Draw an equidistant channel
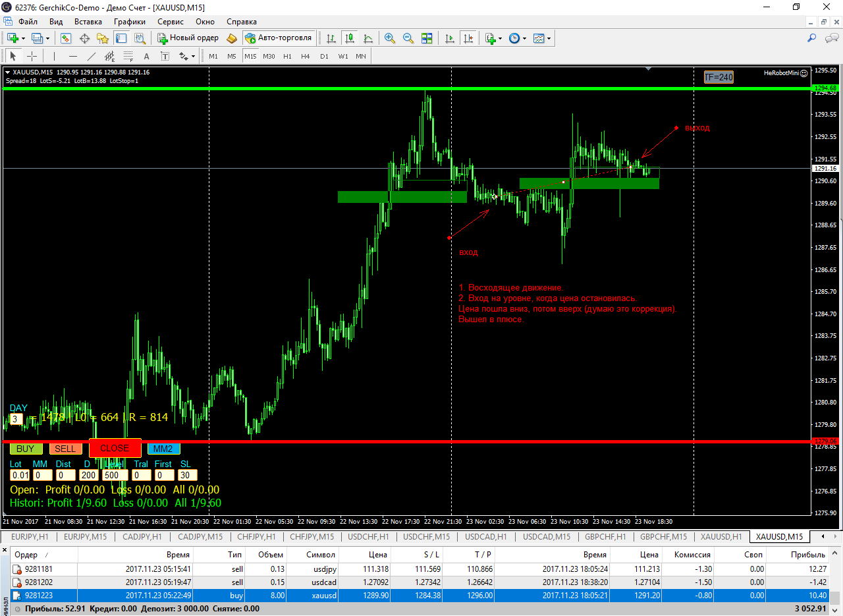 pyautogui.click(x=109, y=56)
